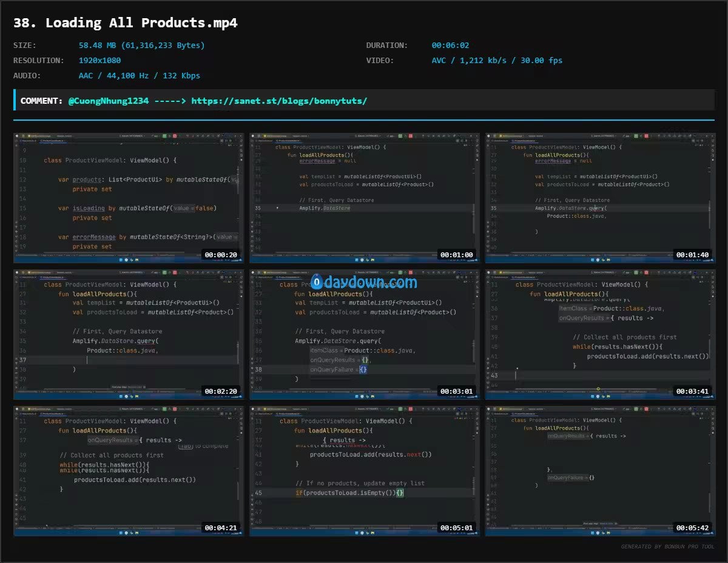Click the audio value "AAC / 44,100 Hz / 132 Kbps"

coord(140,76)
